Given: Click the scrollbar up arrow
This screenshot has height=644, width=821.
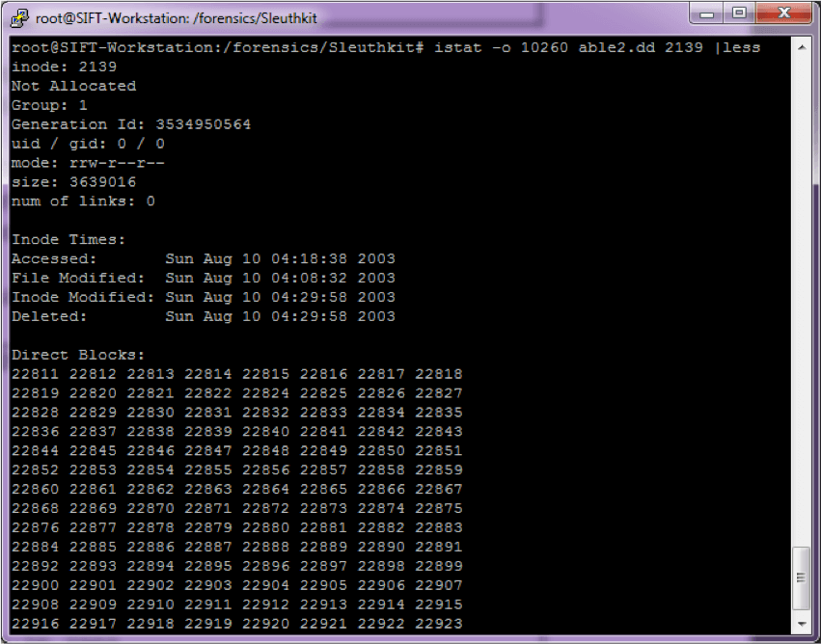Looking at the screenshot, I should (800, 45).
